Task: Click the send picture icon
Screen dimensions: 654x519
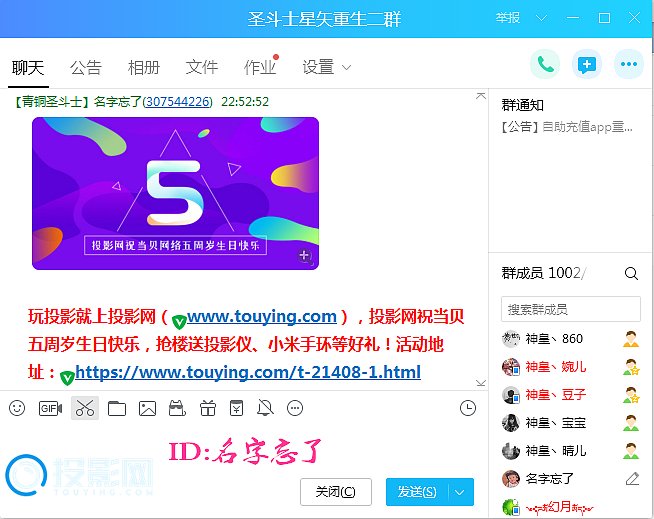Action: pyautogui.click(x=147, y=408)
